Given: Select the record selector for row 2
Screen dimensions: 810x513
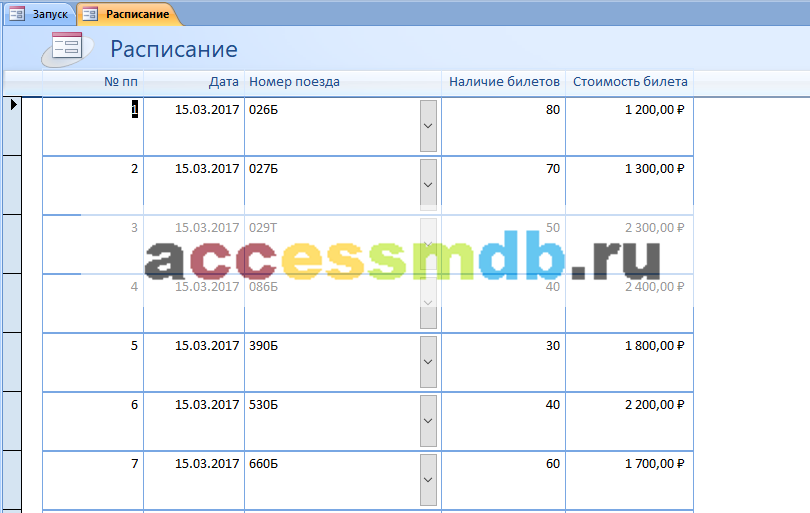Looking at the screenshot, I should [x=12, y=185].
